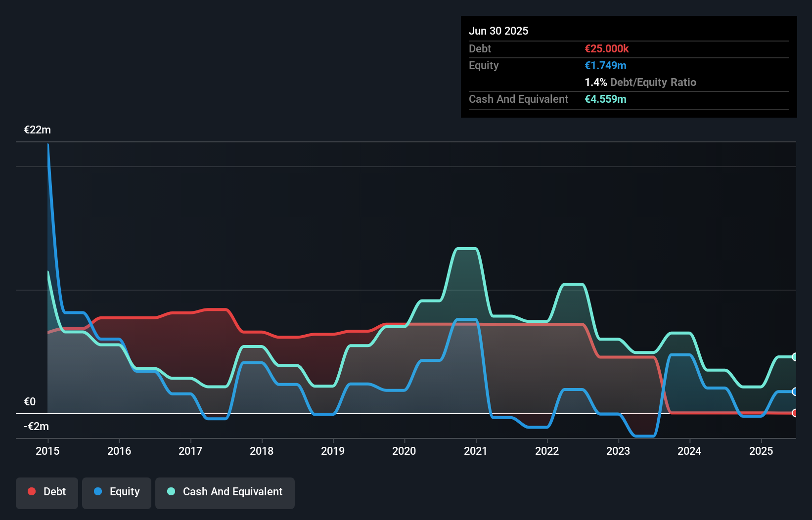
Task: Select the 2021 x-axis label
Action: coord(475,451)
